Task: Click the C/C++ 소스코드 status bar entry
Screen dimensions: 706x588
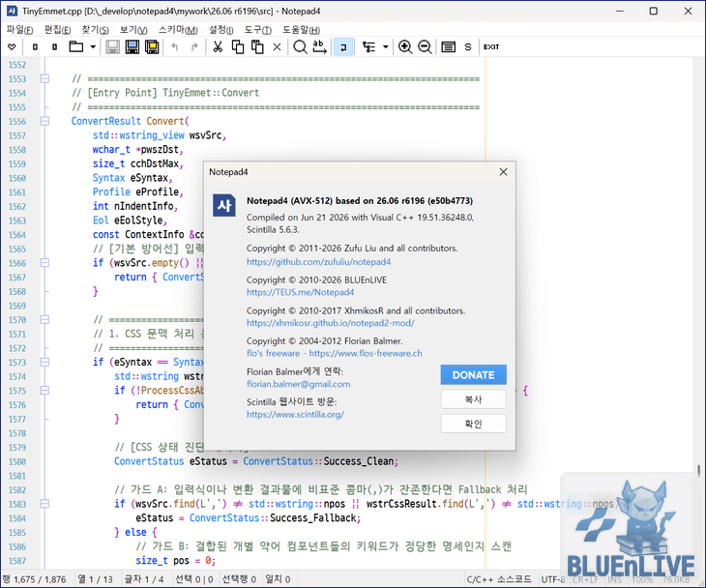Action: tap(498, 579)
